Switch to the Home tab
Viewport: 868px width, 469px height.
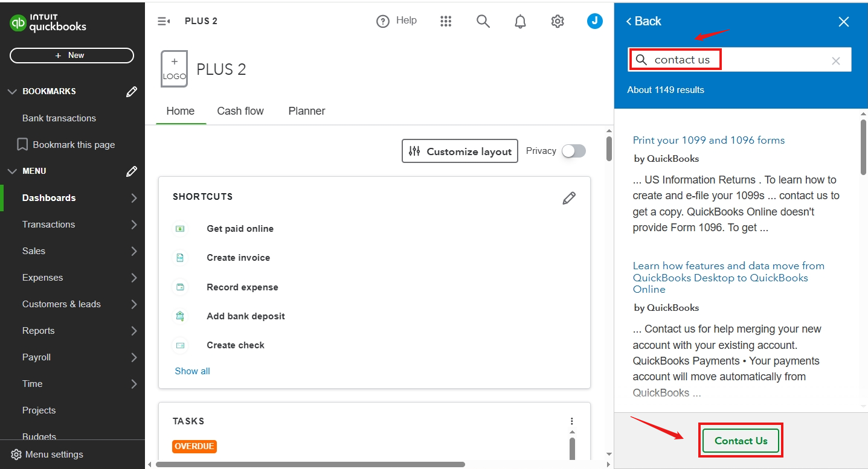(181, 111)
